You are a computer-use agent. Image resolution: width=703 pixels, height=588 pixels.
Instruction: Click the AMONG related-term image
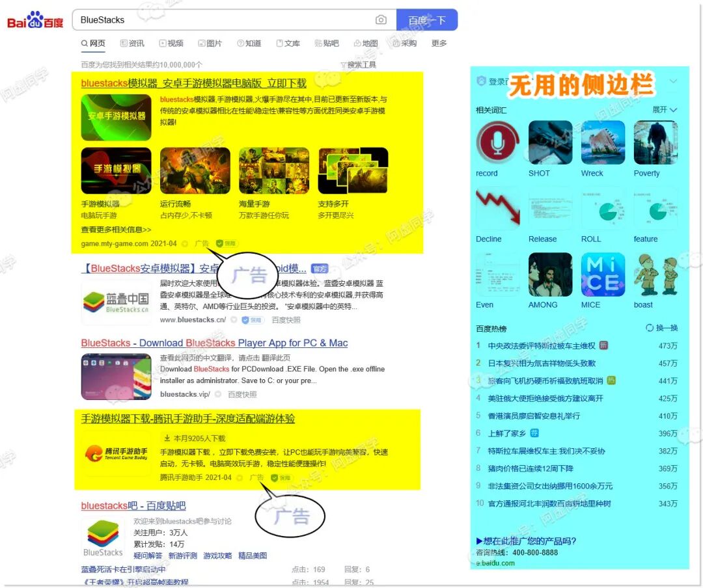click(x=550, y=274)
